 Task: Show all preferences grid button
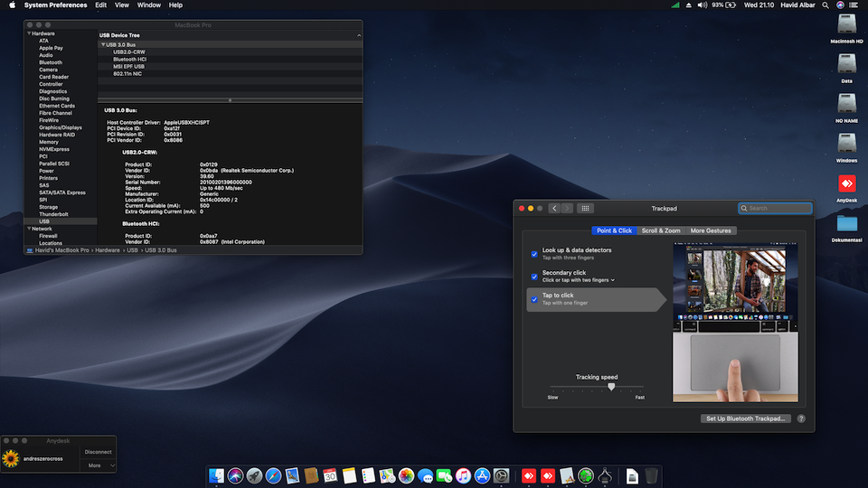[x=585, y=208]
